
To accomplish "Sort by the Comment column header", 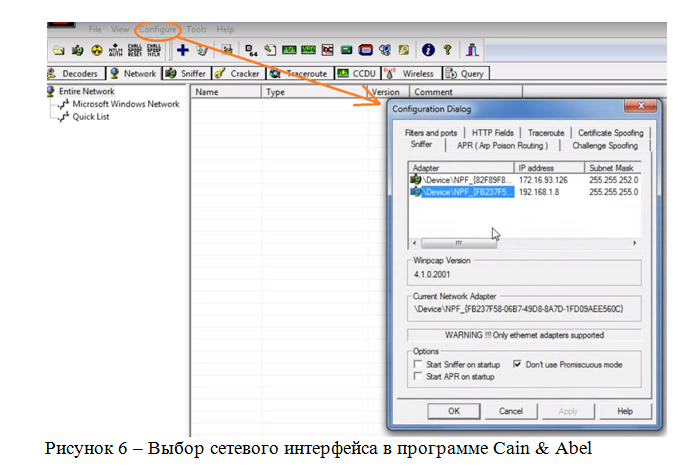I will (x=466, y=92).
